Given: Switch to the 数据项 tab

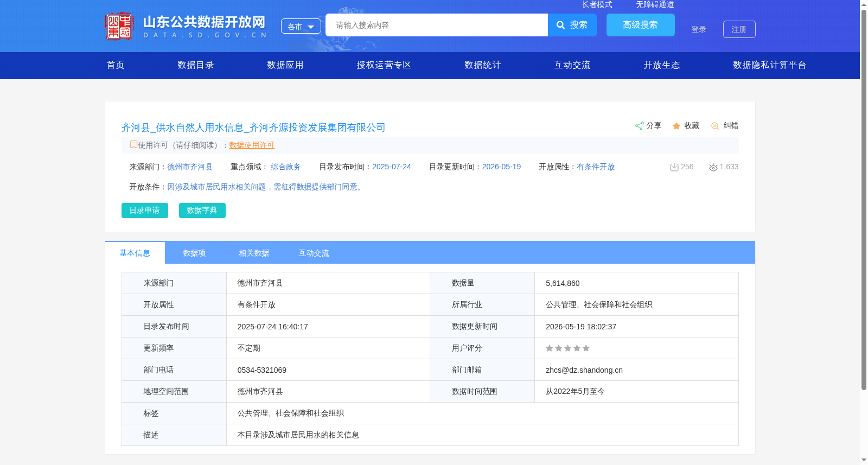Looking at the screenshot, I should (x=194, y=253).
